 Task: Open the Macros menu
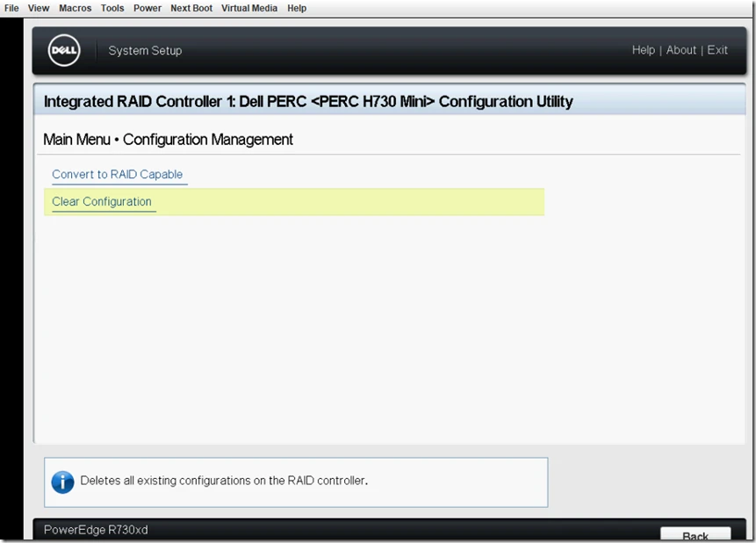tap(76, 8)
